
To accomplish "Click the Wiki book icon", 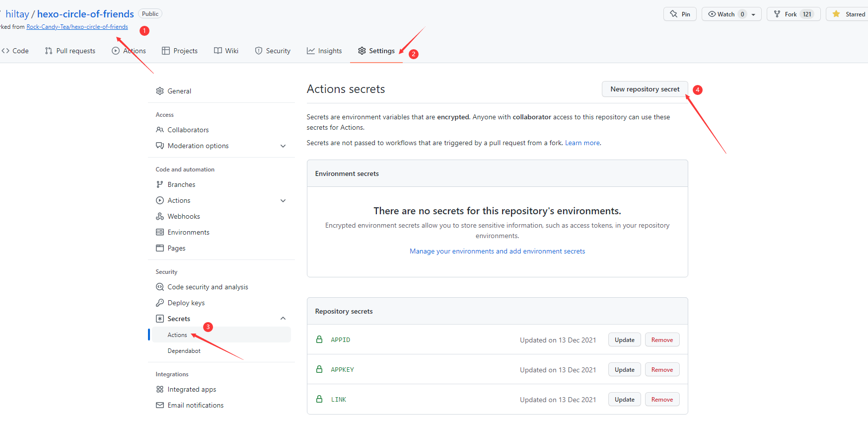I will click(218, 51).
